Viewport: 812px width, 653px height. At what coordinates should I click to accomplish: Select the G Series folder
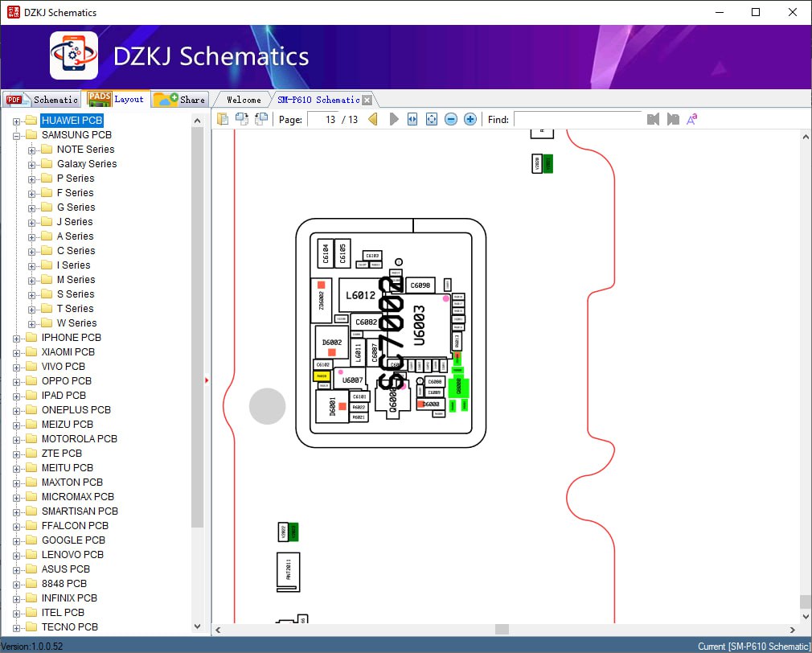pyautogui.click(x=76, y=207)
